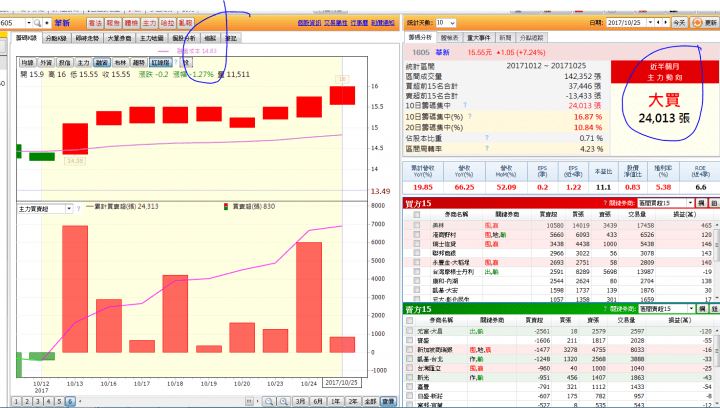720x408 pixels.
Task: Toggle the 外資 chart overlay button
Action: (x=46, y=62)
